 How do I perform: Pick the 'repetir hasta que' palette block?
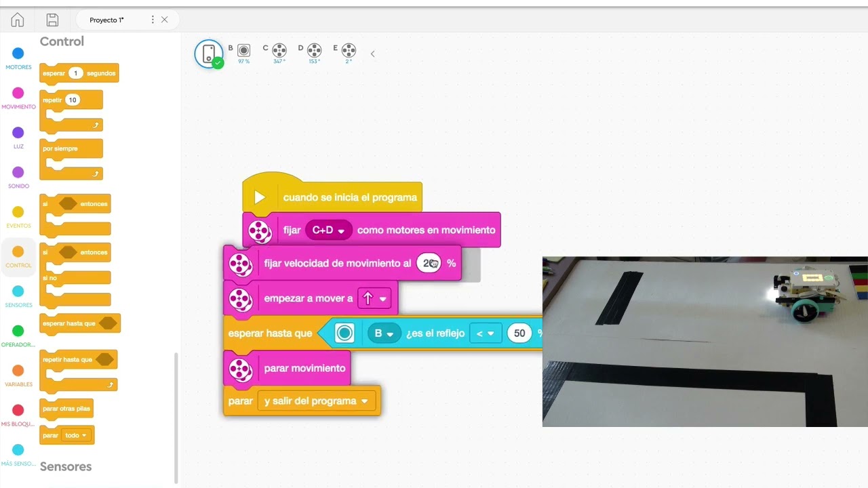pyautogui.click(x=79, y=370)
